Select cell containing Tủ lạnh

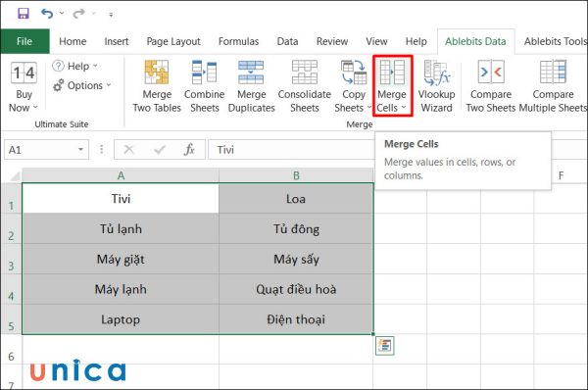(x=121, y=228)
